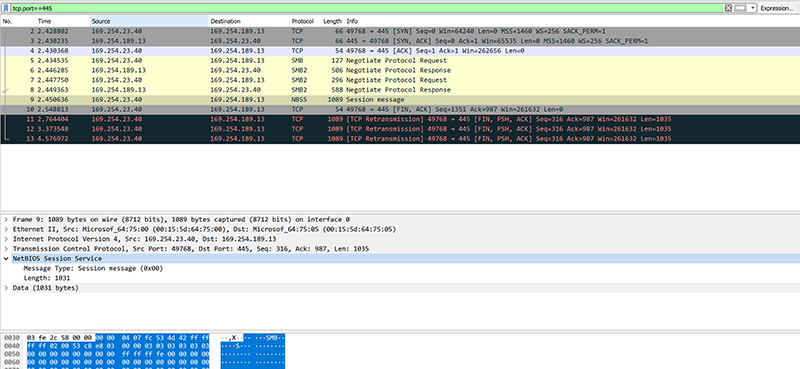Select packet 5 SMB Negotiate Protocol Request
The height and width of the screenshot is (369, 800).
[x=400, y=61]
